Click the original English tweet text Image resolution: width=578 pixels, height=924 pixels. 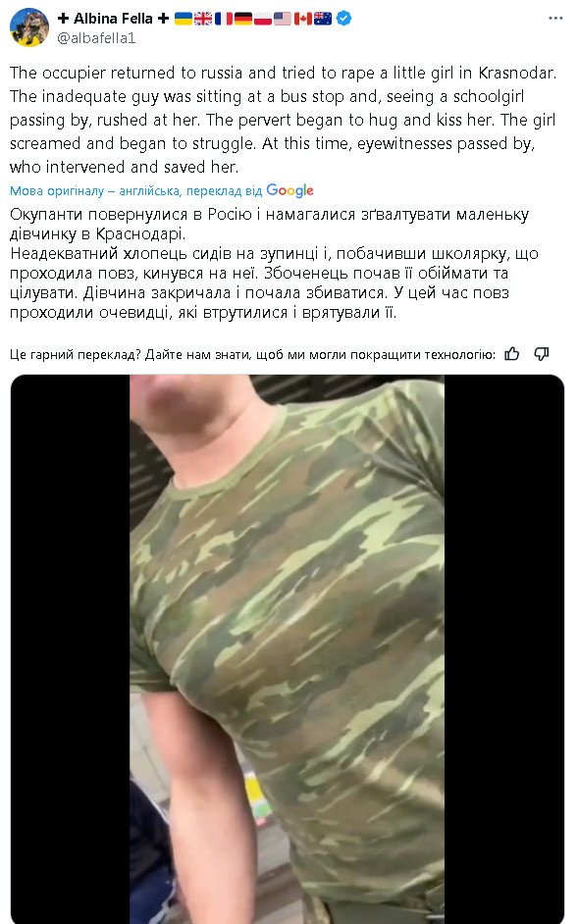[x=283, y=120]
